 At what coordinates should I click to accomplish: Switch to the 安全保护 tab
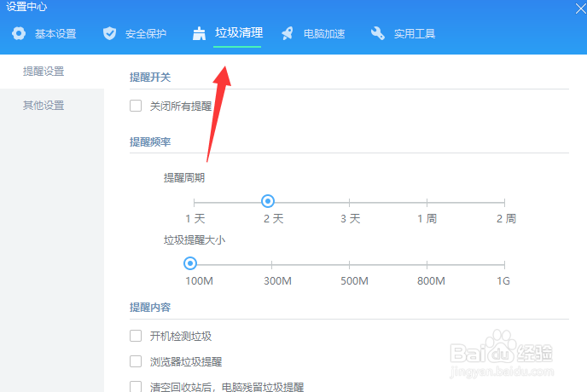coord(146,34)
